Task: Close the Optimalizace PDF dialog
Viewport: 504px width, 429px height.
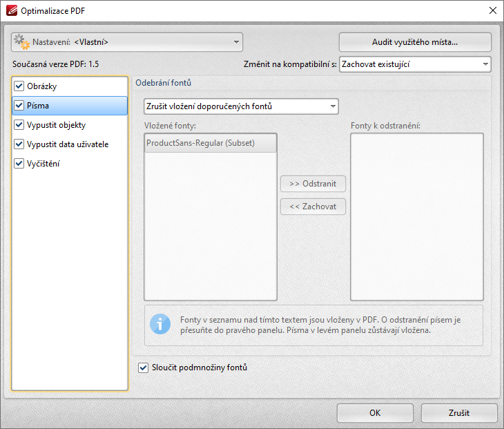Action: [493, 10]
